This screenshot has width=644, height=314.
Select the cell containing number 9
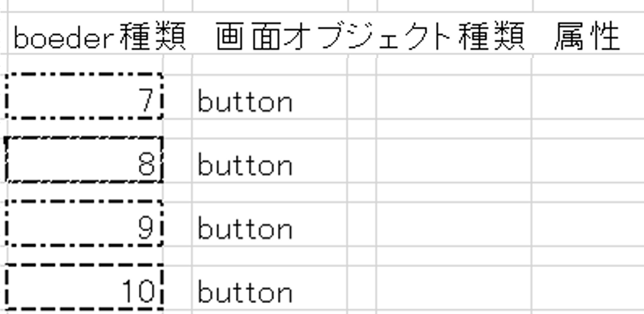pos(84,224)
